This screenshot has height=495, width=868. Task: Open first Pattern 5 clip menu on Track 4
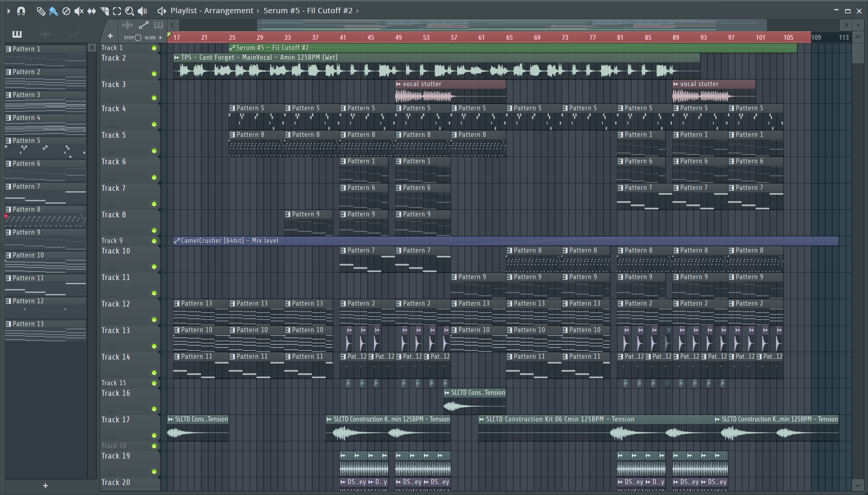click(232, 108)
